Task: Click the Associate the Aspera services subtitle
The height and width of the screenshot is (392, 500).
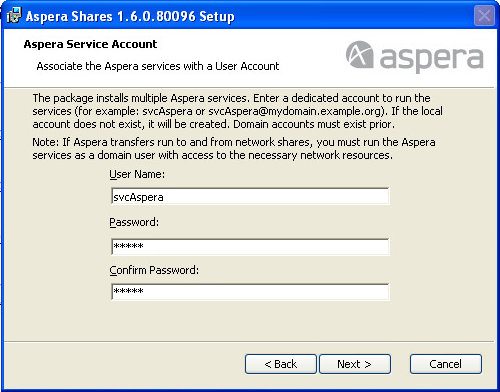Action: click(x=158, y=66)
